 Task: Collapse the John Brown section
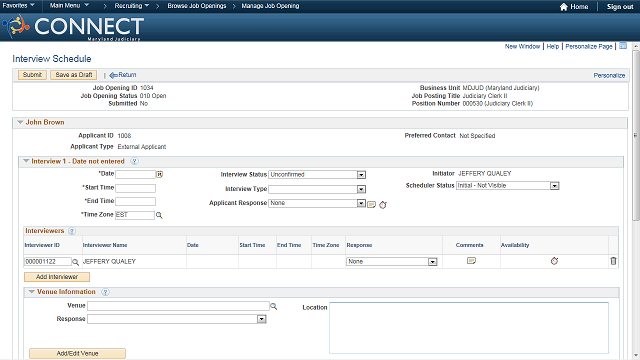[x=20, y=122]
